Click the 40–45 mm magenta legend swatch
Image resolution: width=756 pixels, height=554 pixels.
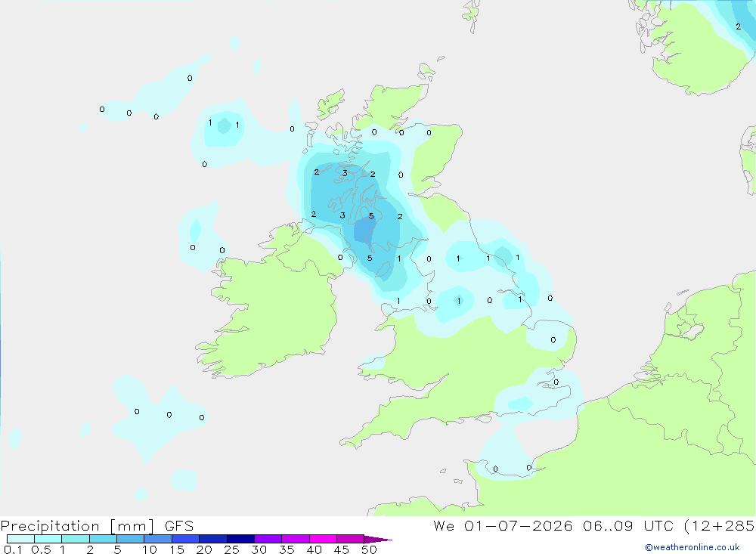(323, 539)
